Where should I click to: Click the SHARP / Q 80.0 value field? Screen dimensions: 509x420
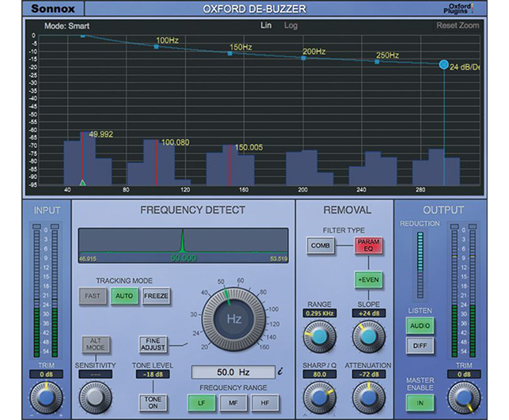click(x=320, y=374)
